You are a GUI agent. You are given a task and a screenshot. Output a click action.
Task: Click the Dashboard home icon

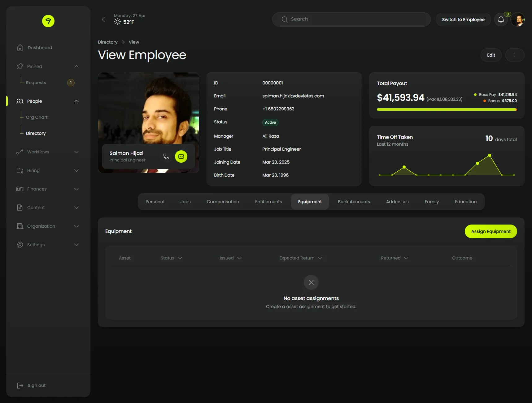coord(20,48)
